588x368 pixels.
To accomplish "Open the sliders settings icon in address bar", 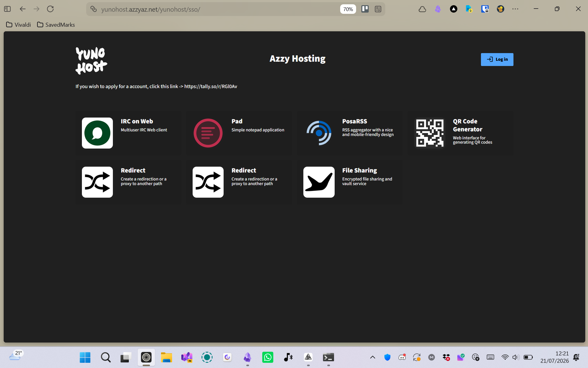I will 378,9.
